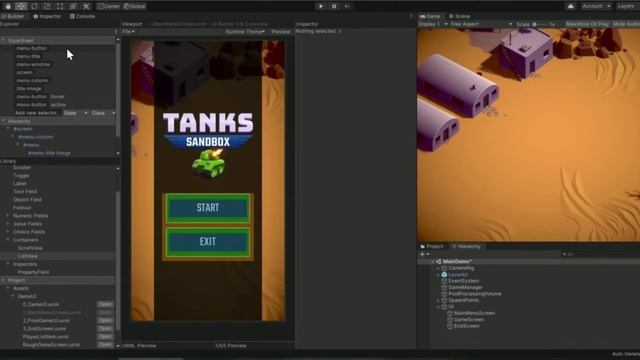The height and width of the screenshot is (360, 640).
Task: Click the EXIT button in Viewport
Action: click(x=208, y=242)
